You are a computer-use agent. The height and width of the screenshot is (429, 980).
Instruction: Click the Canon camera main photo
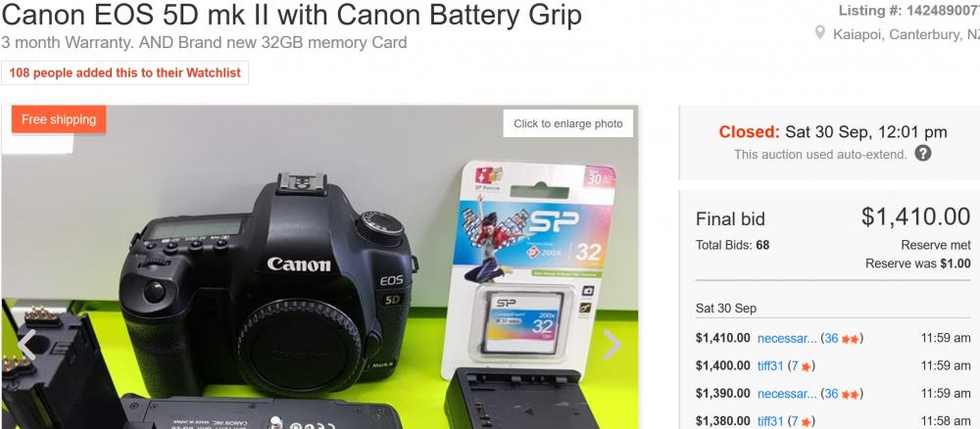pos(319,266)
